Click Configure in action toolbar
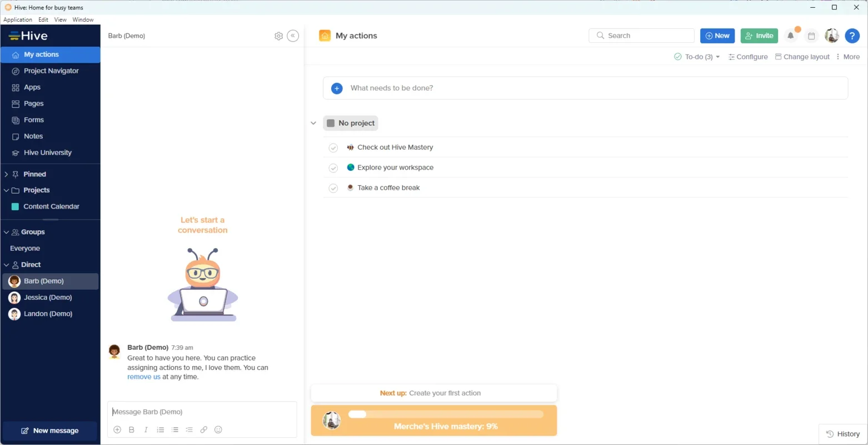 tap(748, 57)
